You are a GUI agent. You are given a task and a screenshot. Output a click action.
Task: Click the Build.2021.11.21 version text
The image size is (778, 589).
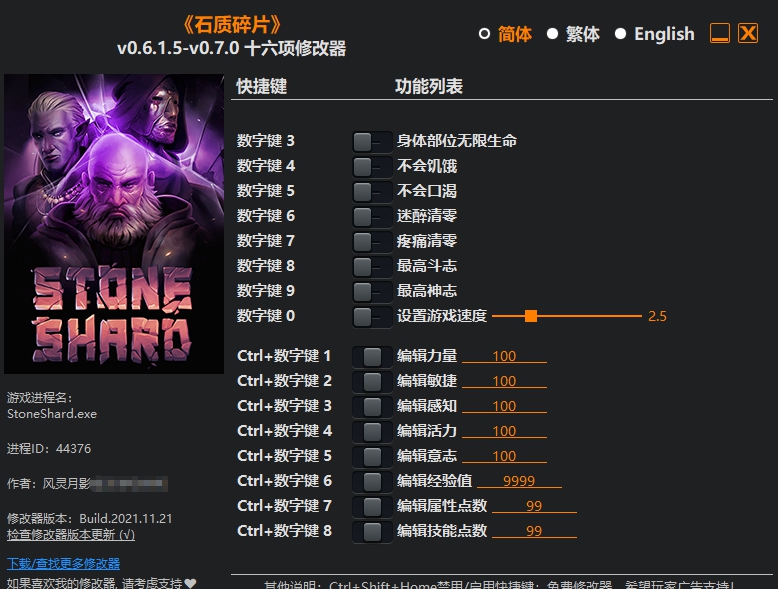[126, 519]
